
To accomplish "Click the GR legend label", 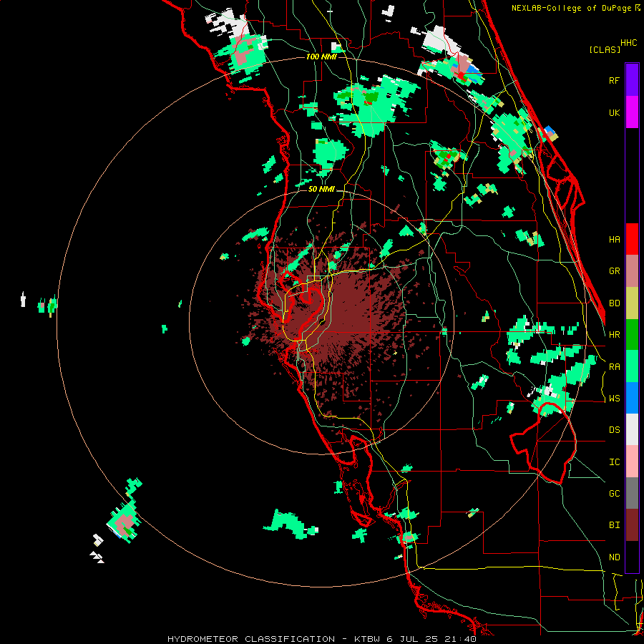I will [614, 271].
